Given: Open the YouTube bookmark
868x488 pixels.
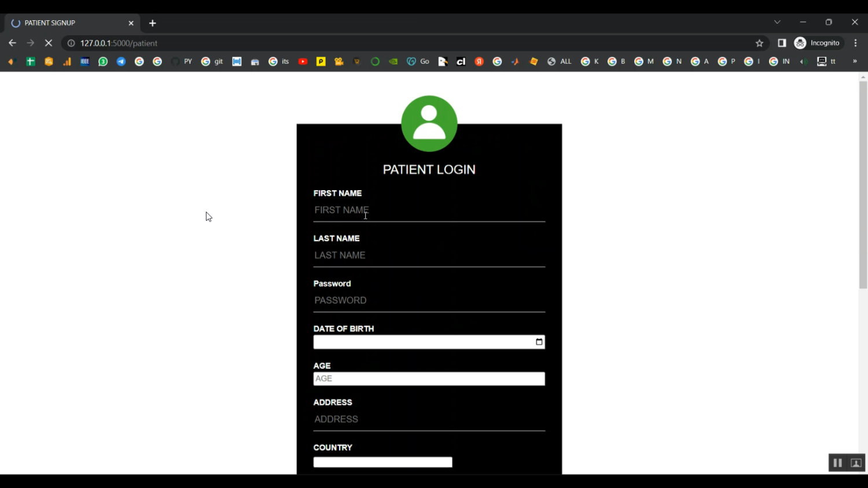Looking at the screenshot, I should pyautogui.click(x=303, y=61).
